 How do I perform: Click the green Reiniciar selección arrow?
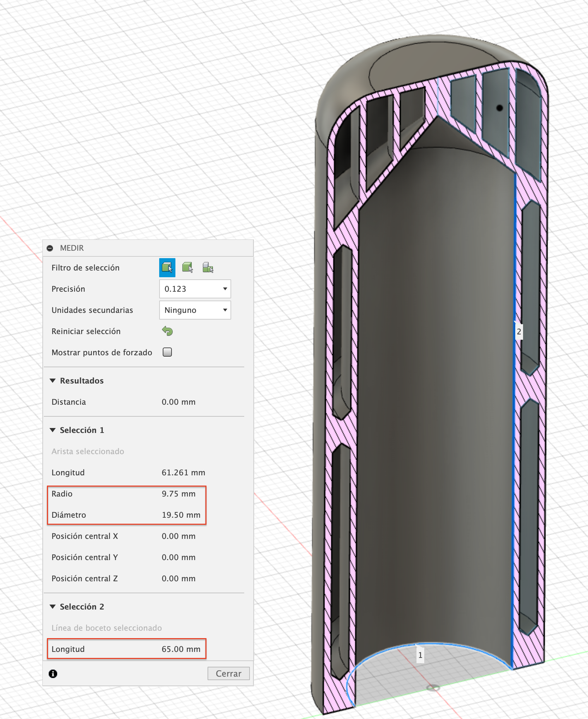[x=167, y=331]
